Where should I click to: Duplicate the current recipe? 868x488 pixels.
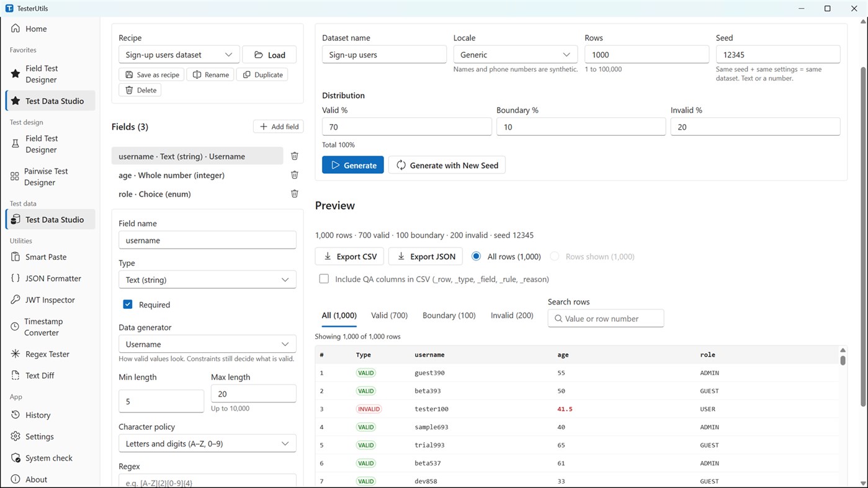click(x=262, y=74)
